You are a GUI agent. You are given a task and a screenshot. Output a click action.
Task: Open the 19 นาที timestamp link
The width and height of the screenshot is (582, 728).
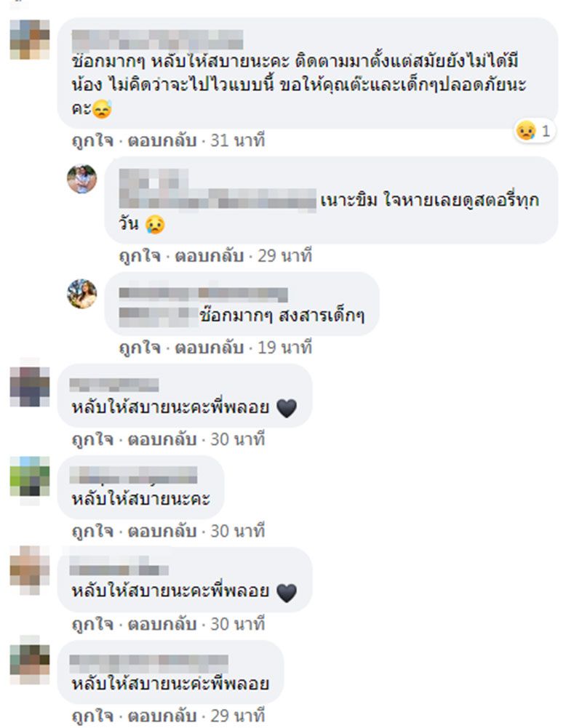point(284,348)
